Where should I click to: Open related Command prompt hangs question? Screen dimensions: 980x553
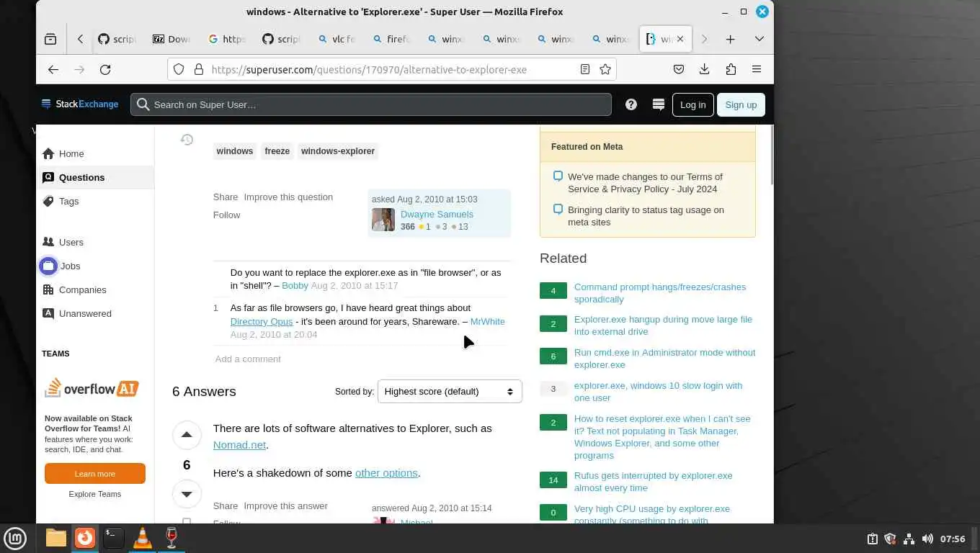click(660, 292)
